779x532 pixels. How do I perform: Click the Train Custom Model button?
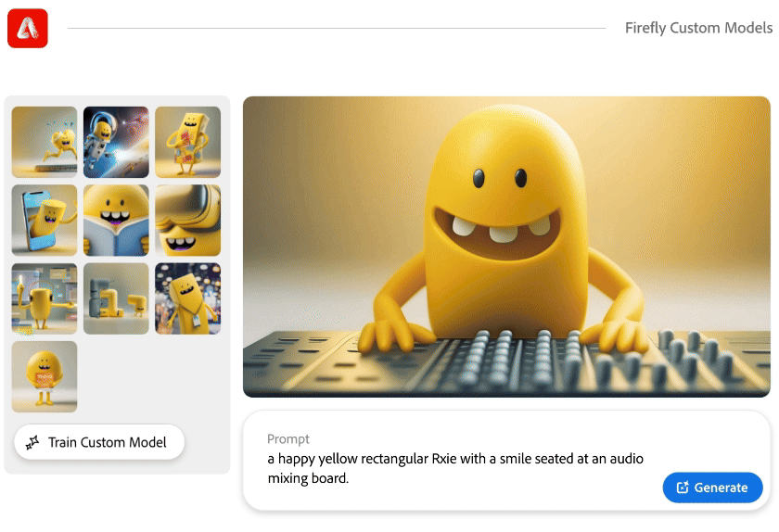[x=99, y=441]
